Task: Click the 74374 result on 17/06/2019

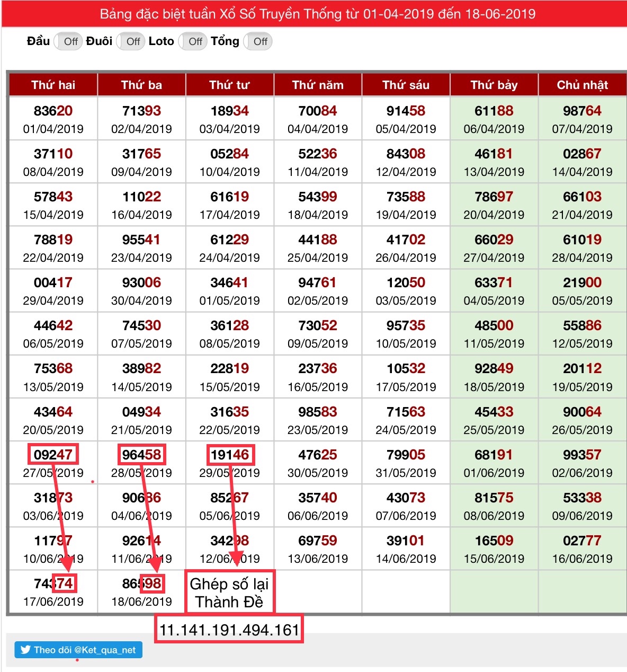Action: click(x=53, y=583)
